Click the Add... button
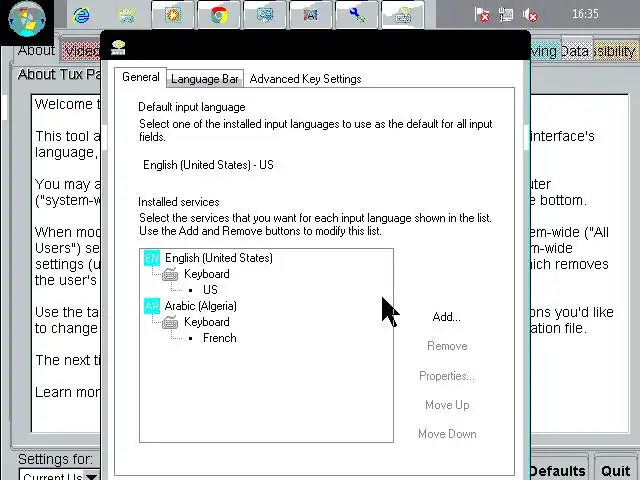Image resolution: width=640 pixels, height=480 pixels. click(x=447, y=317)
